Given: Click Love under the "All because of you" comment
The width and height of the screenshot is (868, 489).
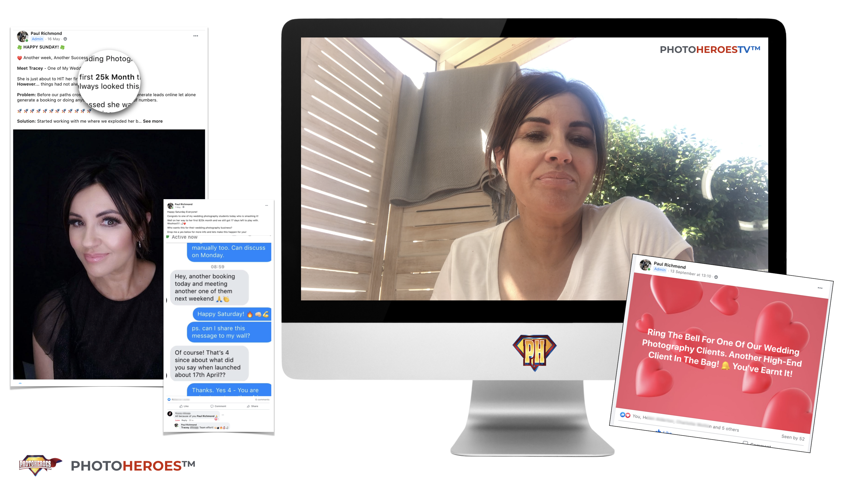Looking at the screenshot, I should coord(177,420).
